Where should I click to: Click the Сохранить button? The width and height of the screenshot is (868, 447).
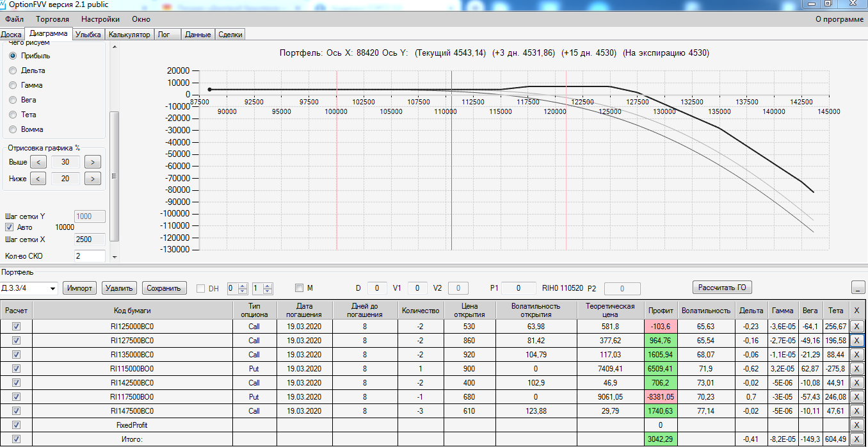click(164, 288)
